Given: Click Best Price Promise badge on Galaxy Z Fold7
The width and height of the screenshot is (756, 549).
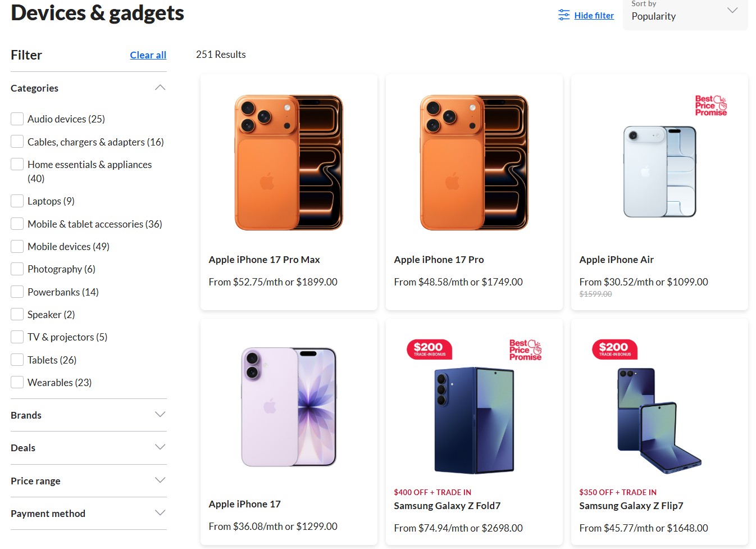Looking at the screenshot, I should coord(525,350).
